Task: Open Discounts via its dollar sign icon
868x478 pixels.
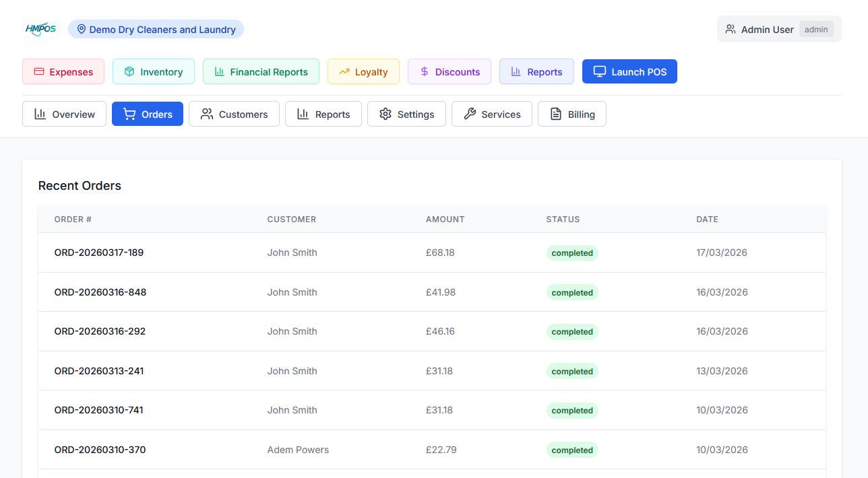Action: tap(425, 72)
